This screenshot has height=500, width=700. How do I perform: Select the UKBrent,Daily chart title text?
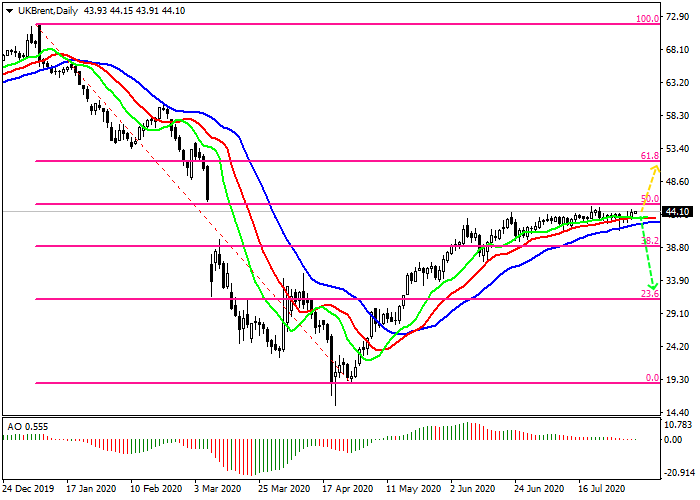click(x=48, y=11)
